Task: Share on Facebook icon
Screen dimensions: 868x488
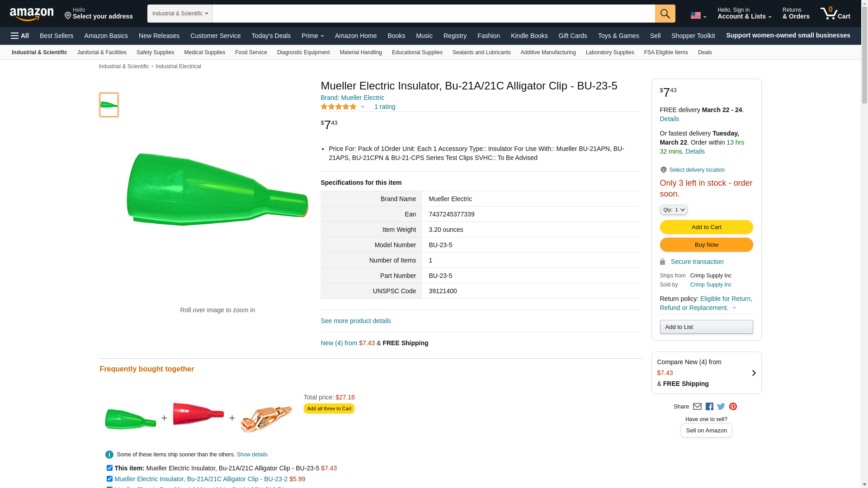Action: pyautogui.click(x=709, y=407)
